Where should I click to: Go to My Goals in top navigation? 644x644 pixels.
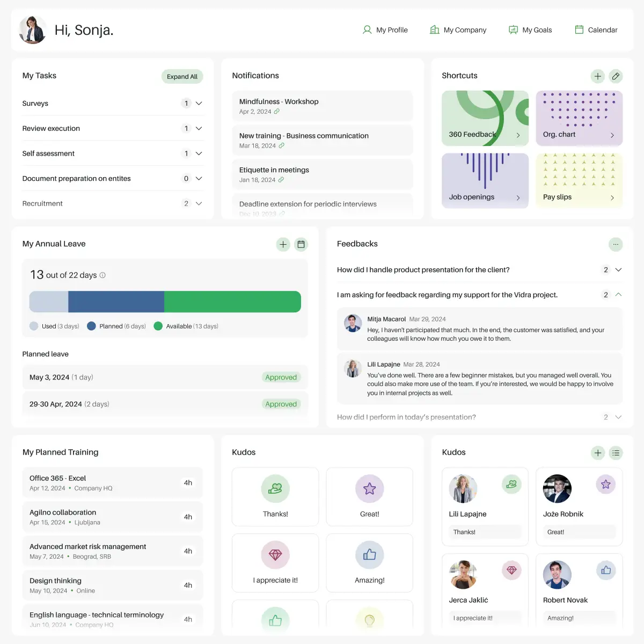(x=530, y=30)
